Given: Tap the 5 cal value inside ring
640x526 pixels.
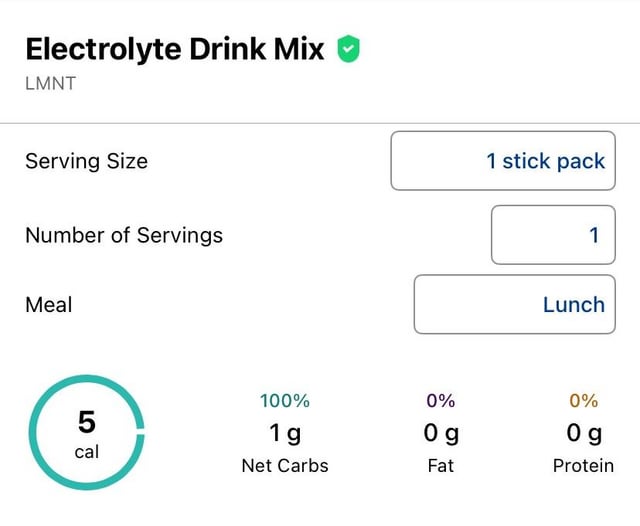Looking at the screenshot, I should (x=87, y=435).
